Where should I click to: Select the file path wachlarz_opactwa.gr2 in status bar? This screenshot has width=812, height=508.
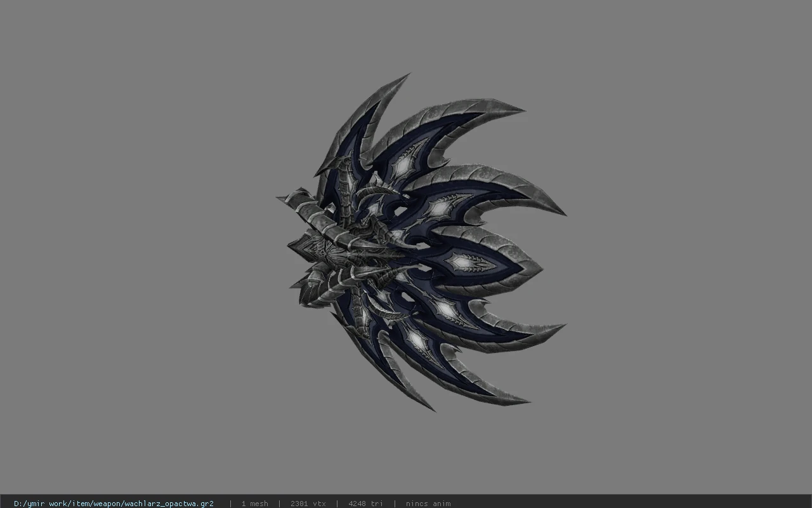pos(114,504)
